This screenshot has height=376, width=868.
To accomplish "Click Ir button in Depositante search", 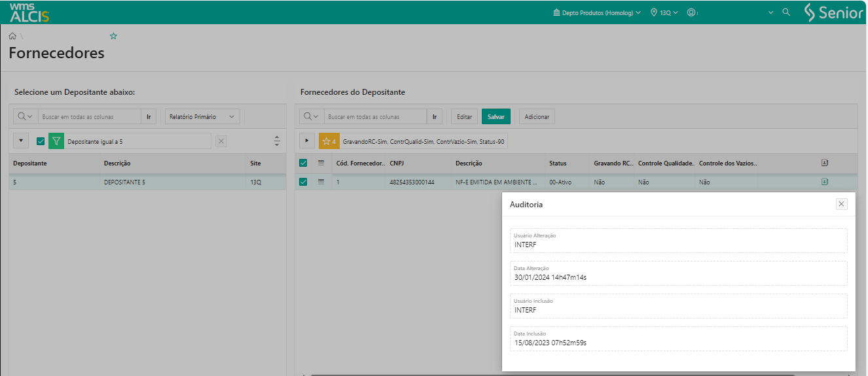I will [149, 116].
